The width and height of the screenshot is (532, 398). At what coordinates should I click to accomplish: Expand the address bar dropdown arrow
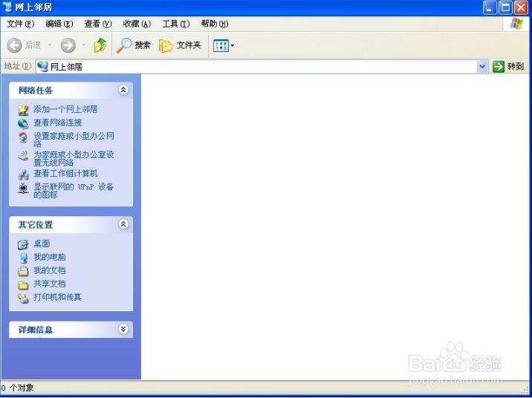point(482,67)
